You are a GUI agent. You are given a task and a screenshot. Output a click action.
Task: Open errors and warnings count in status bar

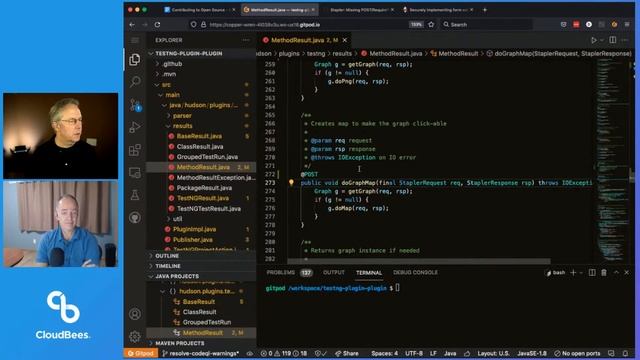[x=283, y=353]
